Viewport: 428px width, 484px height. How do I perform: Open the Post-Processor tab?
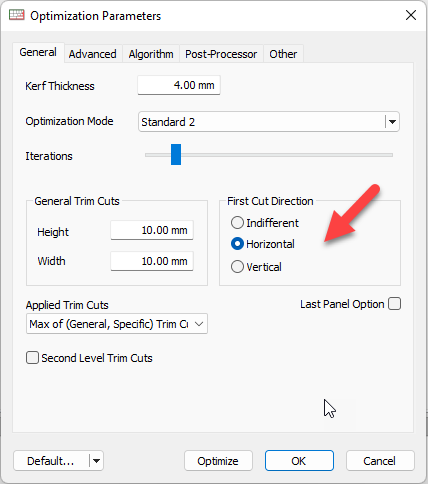221,54
